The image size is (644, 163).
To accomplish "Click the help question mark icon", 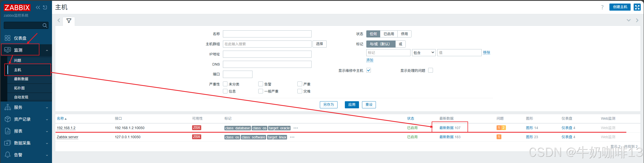I will pos(602,7).
